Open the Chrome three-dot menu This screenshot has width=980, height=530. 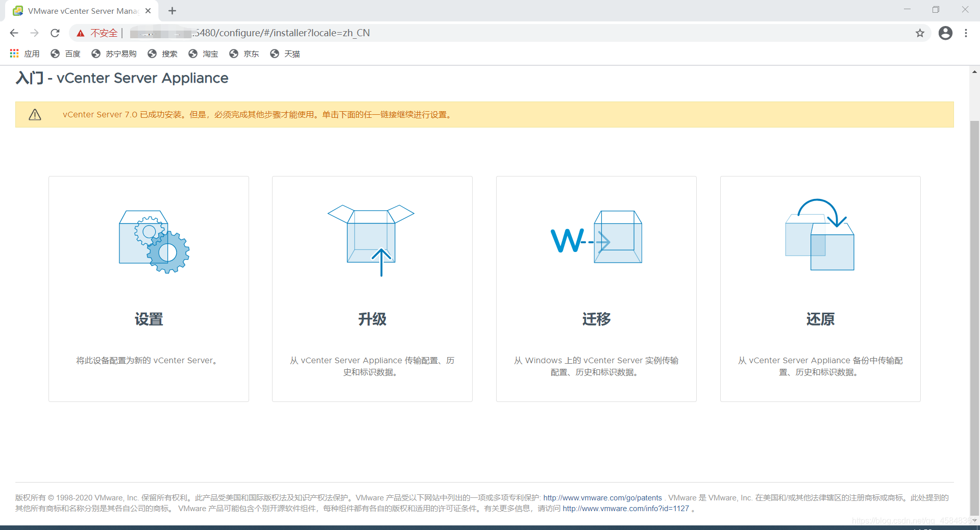click(x=966, y=33)
